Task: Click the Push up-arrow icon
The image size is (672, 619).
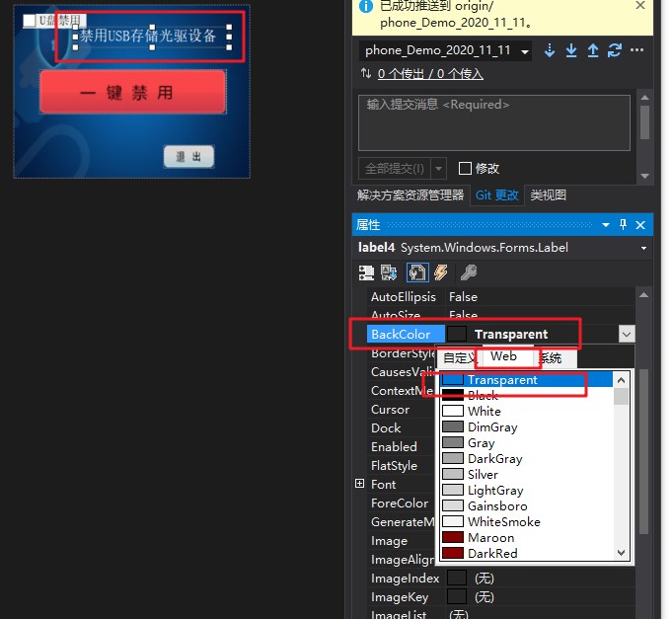Action: pyautogui.click(x=593, y=50)
